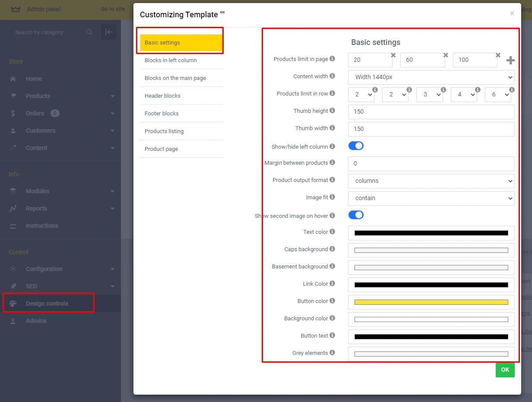Click info icon next to Content width

tap(332, 76)
